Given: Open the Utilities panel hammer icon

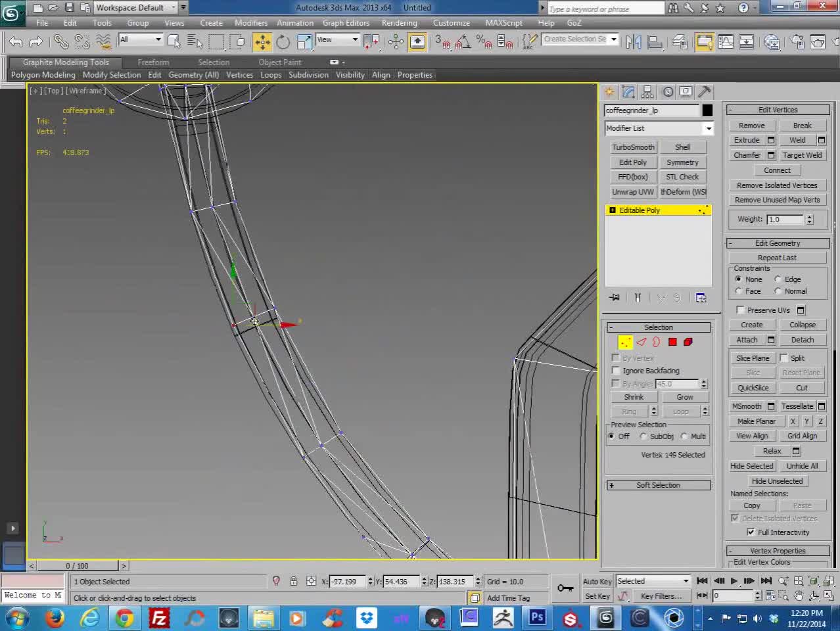Looking at the screenshot, I should coord(704,92).
